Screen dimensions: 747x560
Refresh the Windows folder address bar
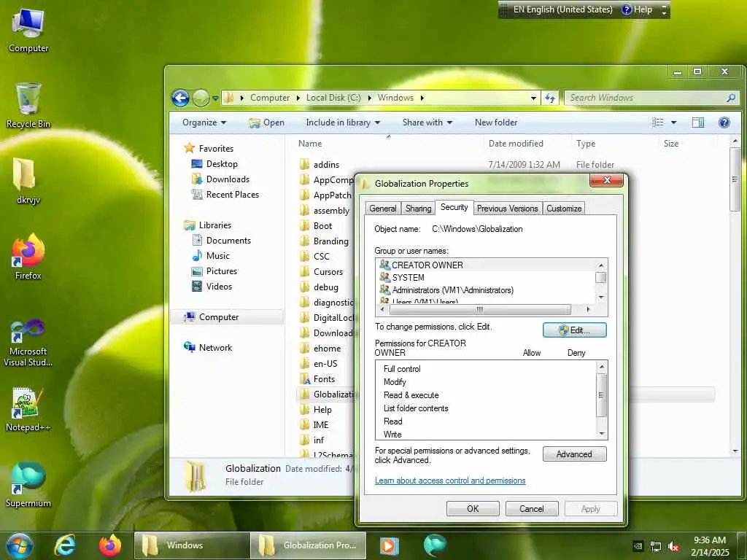click(x=550, y=98)
